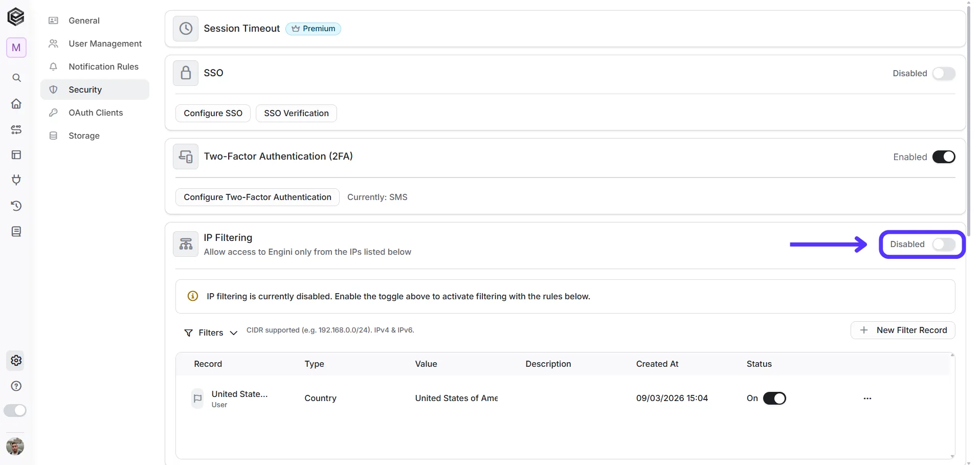The image size is (980, 465).
Task: Open User Management settings
Action: [x=95, y=43]
